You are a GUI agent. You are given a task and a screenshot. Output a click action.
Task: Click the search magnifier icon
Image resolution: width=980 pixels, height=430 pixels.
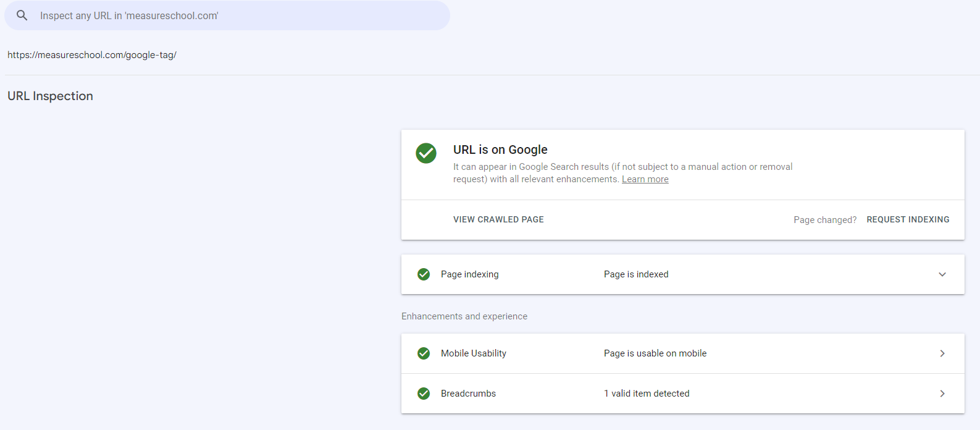(x=22, y=15)
